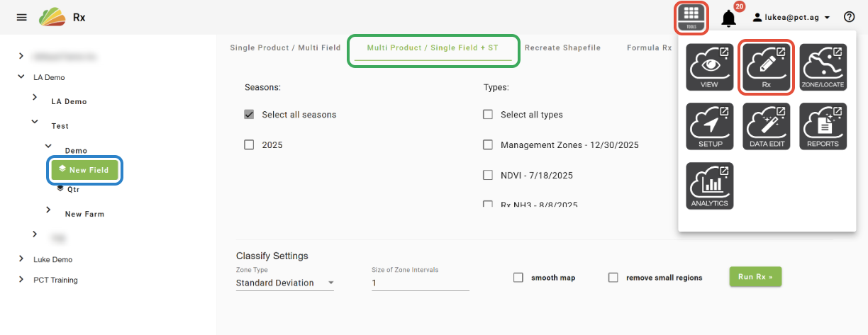This screenshot has width=868, height=335.
Task: Switch to Single Product / Multi Field tab
Action: tap(285, 48)
